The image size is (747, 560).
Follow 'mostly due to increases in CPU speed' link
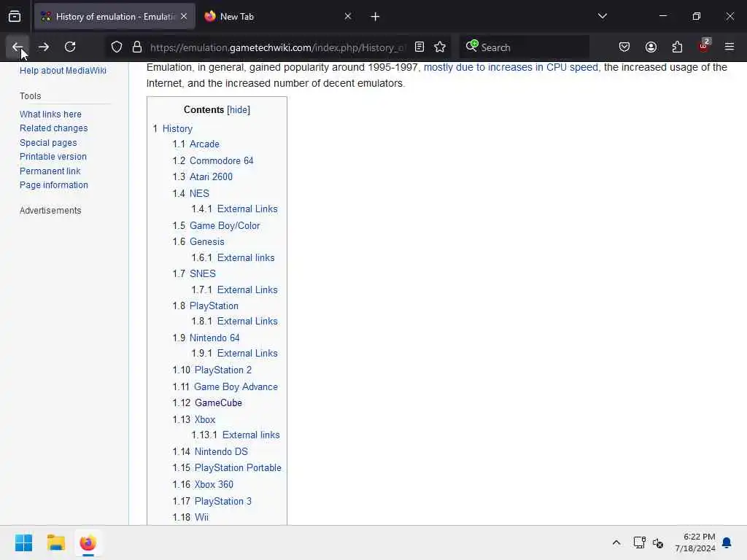pyautogui.click(x=511, y=67)
